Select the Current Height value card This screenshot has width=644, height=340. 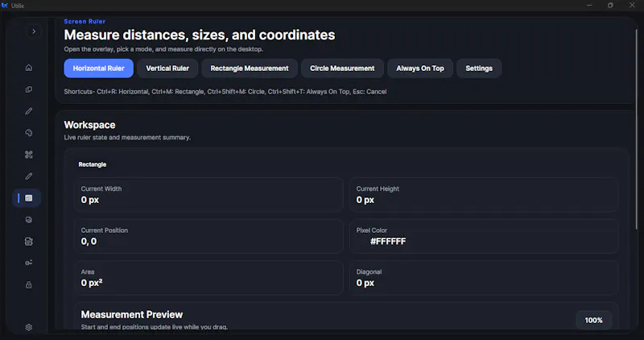484,194
